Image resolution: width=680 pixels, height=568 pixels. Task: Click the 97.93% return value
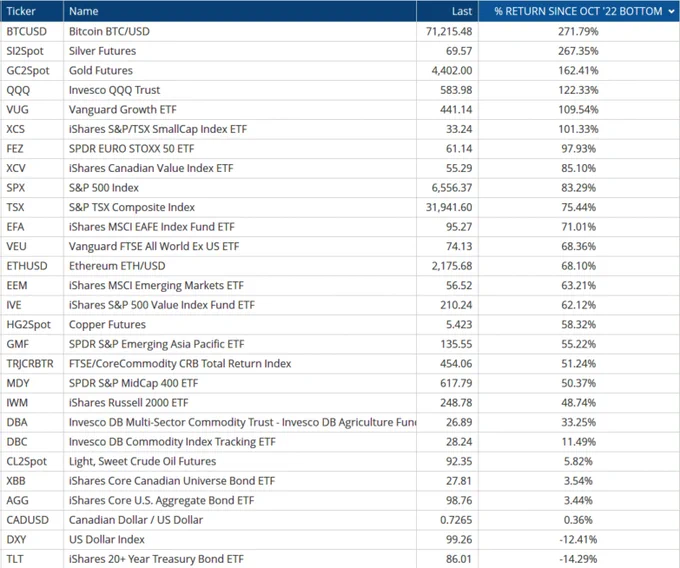point(578,149)
